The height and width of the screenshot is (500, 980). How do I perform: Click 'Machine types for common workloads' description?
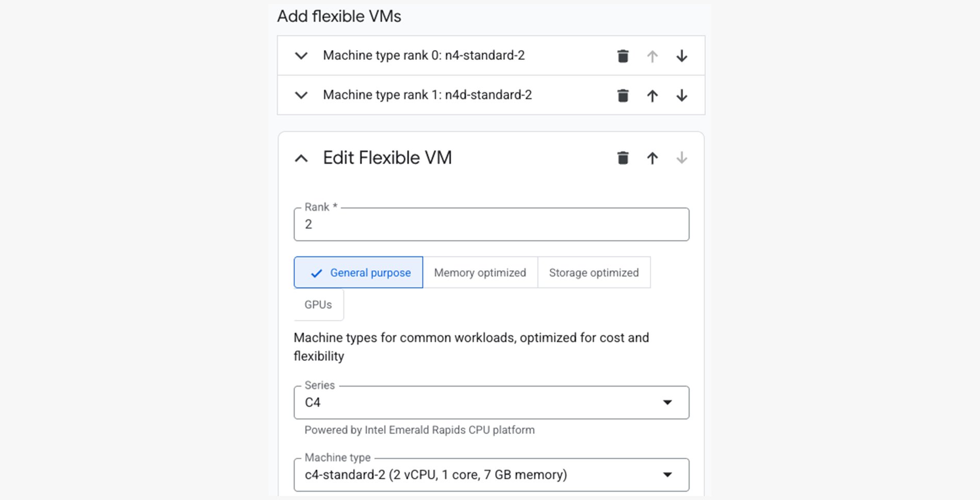coord(471,347)
